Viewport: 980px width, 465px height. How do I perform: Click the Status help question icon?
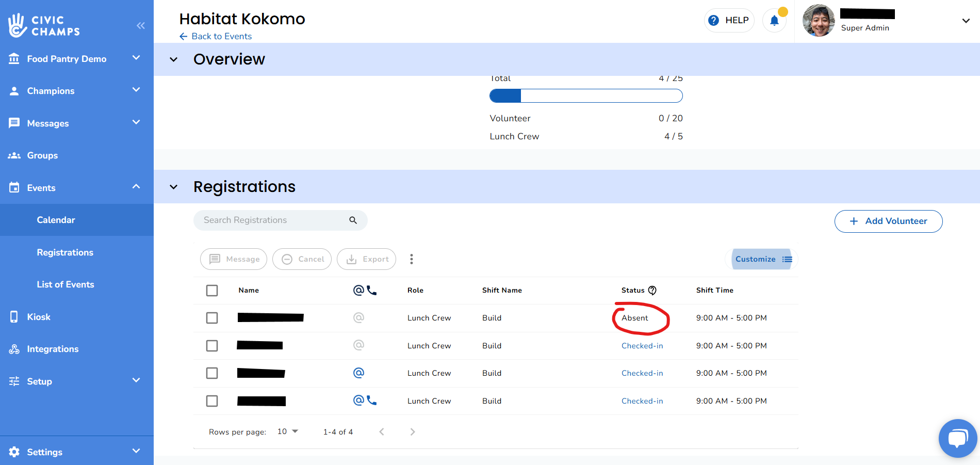point(652,290)
